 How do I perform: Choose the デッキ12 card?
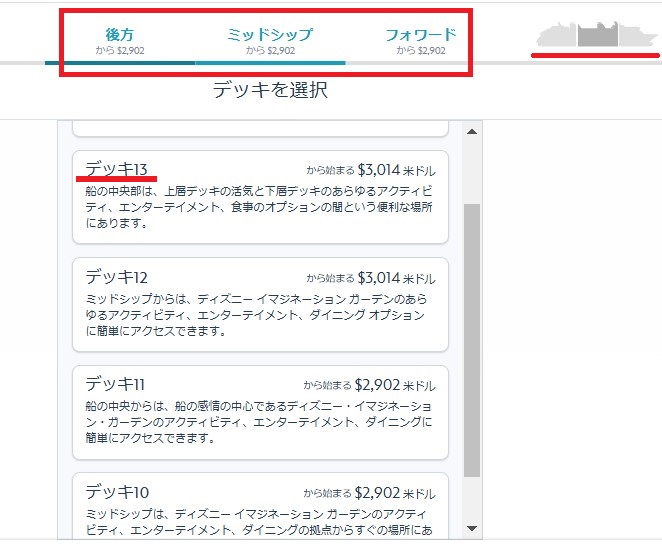coord(260,304)
